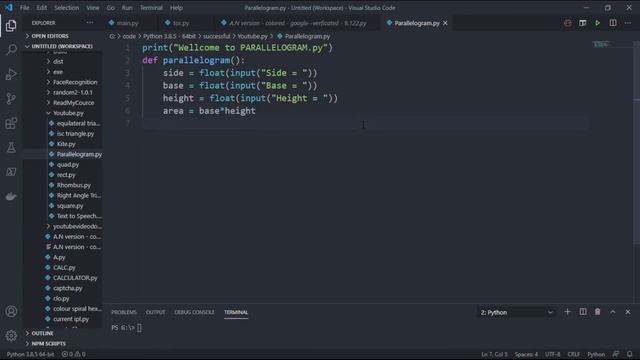The width and height of the screenshot is (640, 360).
Task: Open the Testing flask icon
Action: [x=11, y=148]
